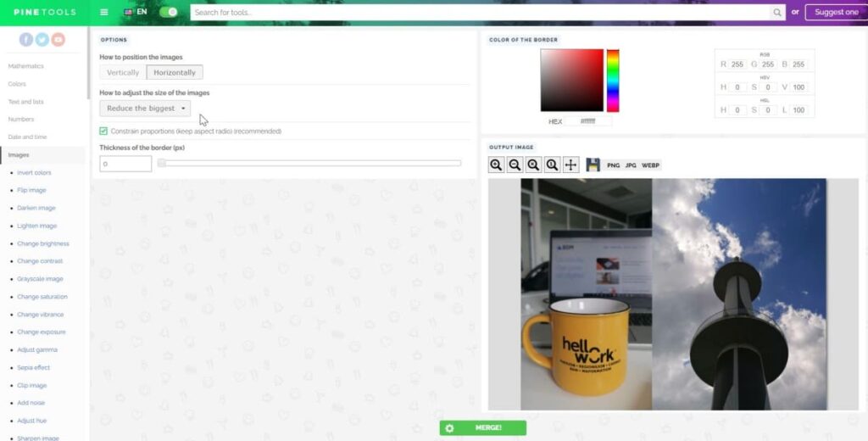Click the floppy disk save icon
Image resolution: width=868 pixels, height=441 pixels.
point(593,165)
